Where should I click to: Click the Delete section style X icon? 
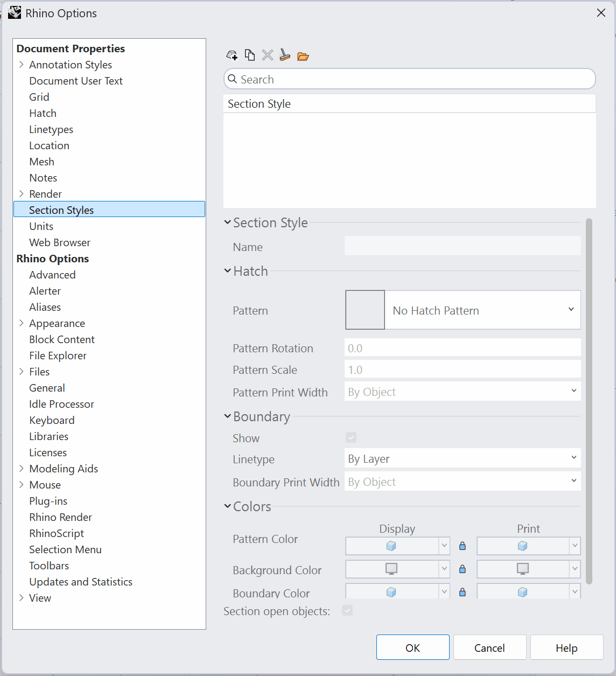pos(268,55)
